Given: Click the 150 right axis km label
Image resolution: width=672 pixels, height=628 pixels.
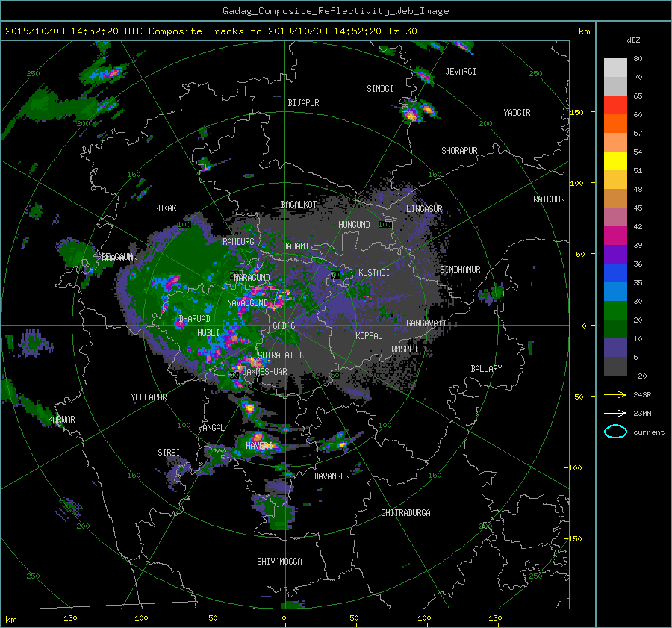Looking at the screenshot, I should point(577,112).
